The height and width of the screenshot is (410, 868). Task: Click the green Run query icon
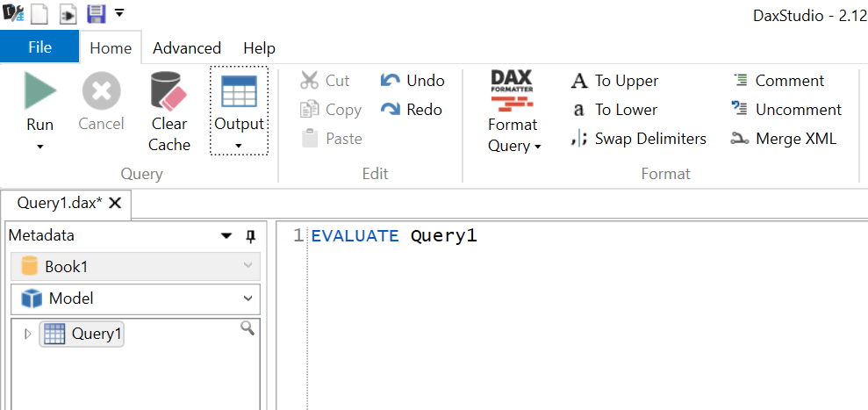39,92
